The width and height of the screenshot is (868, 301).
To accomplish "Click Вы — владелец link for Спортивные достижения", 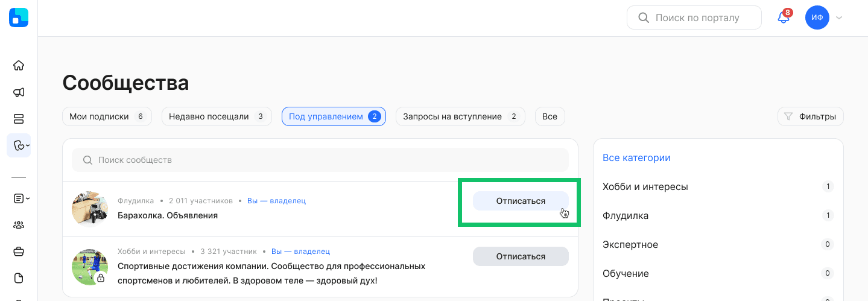I will tap(300, 252).
